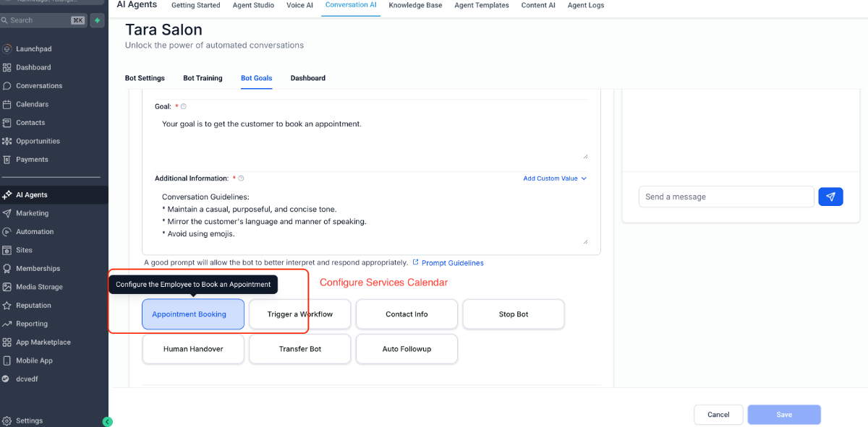Select Conversation AI tab
Screen dimensions: 868x427
tap(351, 5)
